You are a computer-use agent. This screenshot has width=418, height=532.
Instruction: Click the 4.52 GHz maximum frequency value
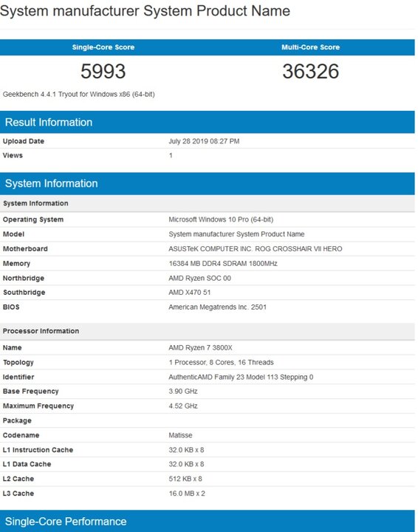(183, 406)
